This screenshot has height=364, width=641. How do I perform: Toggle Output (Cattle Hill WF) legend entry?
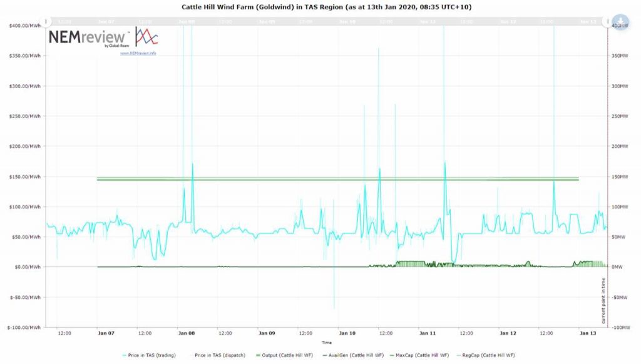[x=281, y=355]
